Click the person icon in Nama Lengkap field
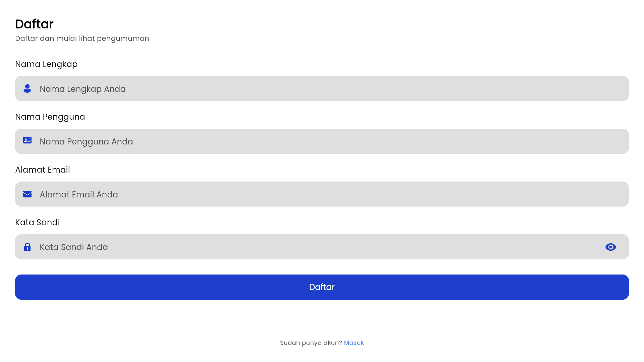Image resolution: width=644 pixels, height=362 pixels. [x=28, y=88]
